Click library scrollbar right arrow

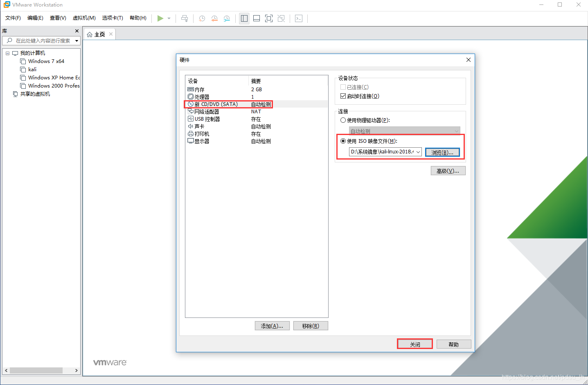77,370
